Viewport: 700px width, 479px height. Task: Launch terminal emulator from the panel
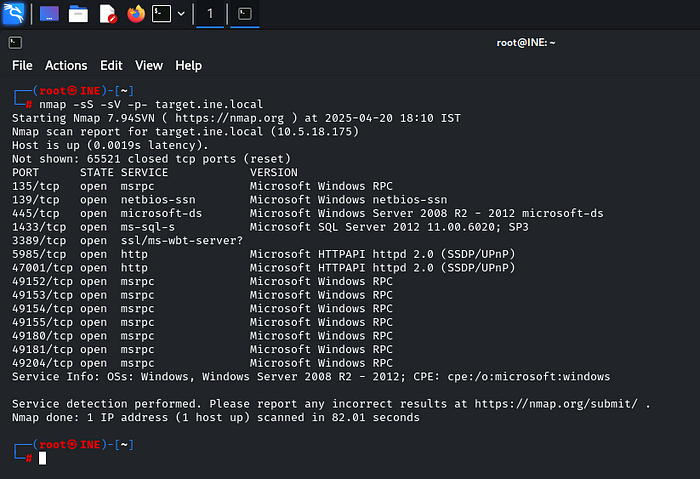tap(161, 14)
